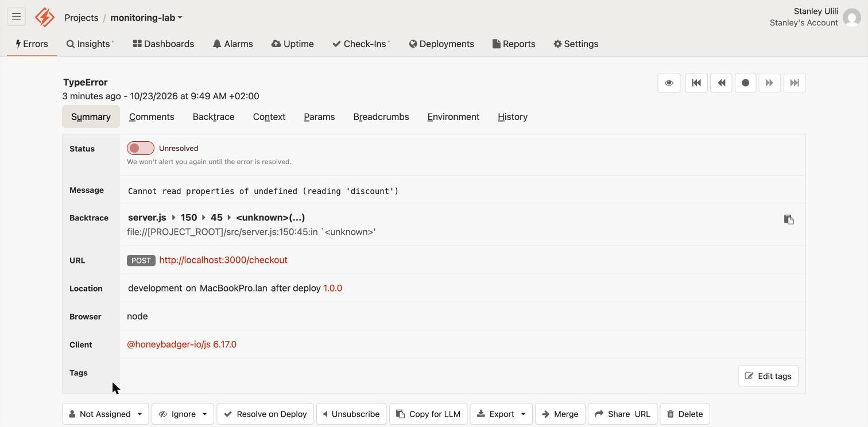Open the Deployments tab
This screenshot has height=427, width=868.
click(441, 44)
